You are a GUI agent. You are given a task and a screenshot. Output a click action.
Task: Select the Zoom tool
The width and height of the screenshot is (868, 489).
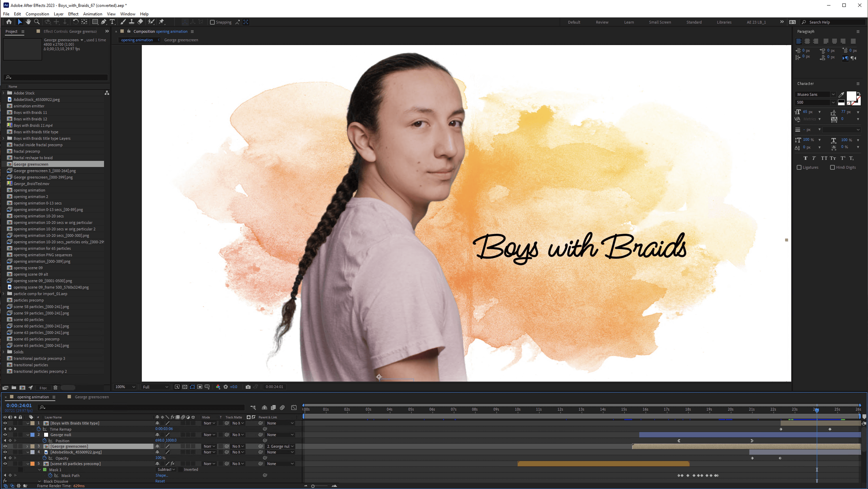pos(37,22)
